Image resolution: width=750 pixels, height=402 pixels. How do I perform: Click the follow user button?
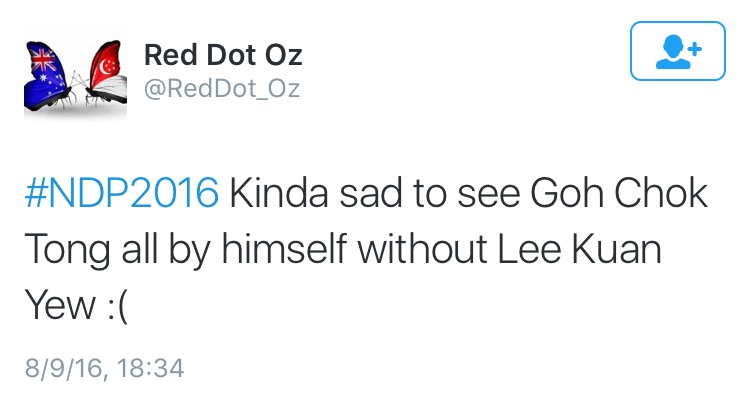point(677,50)
